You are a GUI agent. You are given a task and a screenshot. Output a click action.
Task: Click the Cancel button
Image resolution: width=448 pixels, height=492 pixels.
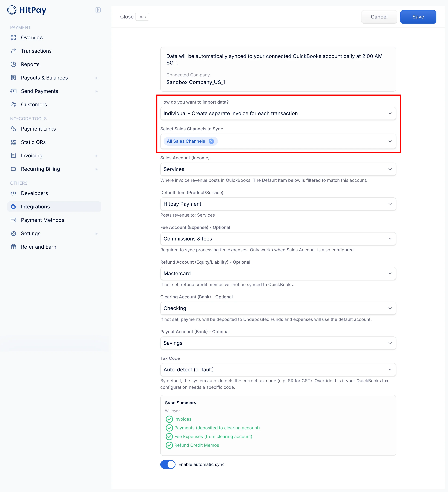point(379,17)
